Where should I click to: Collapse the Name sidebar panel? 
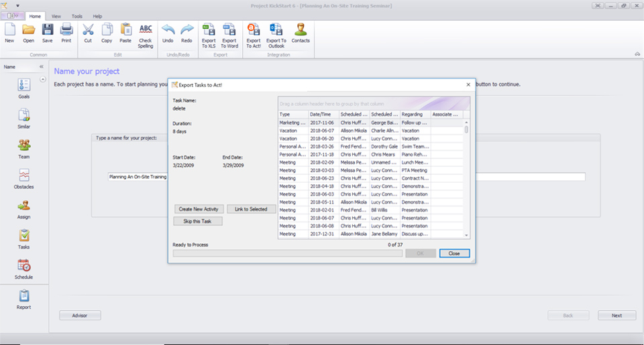pos(42,66)
